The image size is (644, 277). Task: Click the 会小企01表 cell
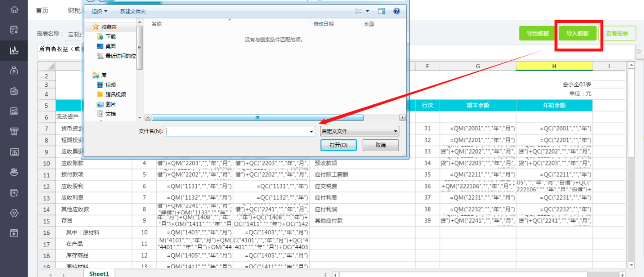point(554,85)
